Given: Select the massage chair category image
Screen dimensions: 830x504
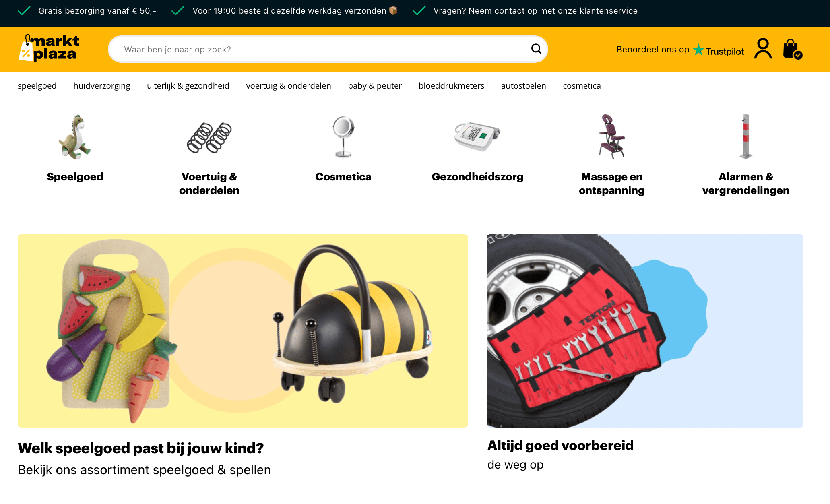Looking at the screenshot, I should [611, 137].
